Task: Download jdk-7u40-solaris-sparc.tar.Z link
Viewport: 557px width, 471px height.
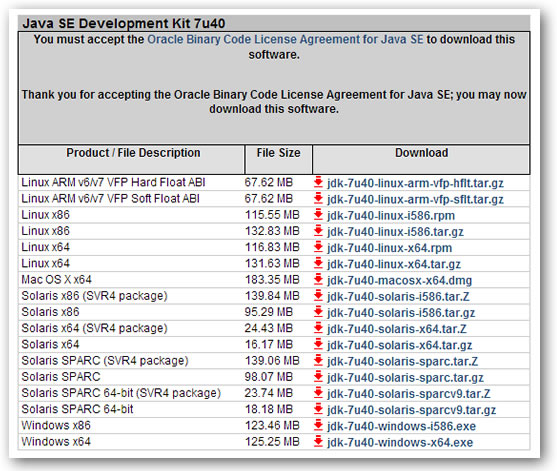Action: pyautogui.click(x=402, y=362)
